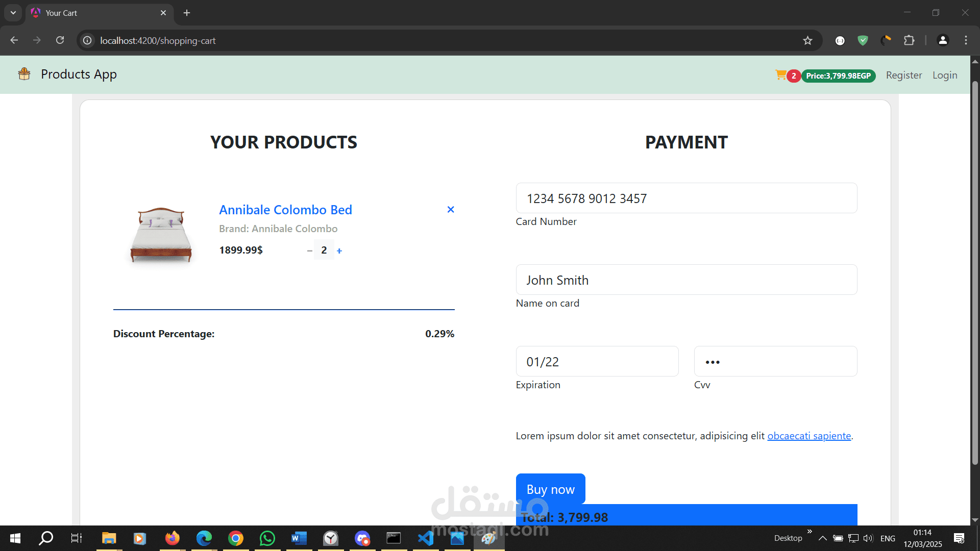Follow the obcaecati sapiente link
This screenshot has width=980, height=551.
(x=809, y=436)
